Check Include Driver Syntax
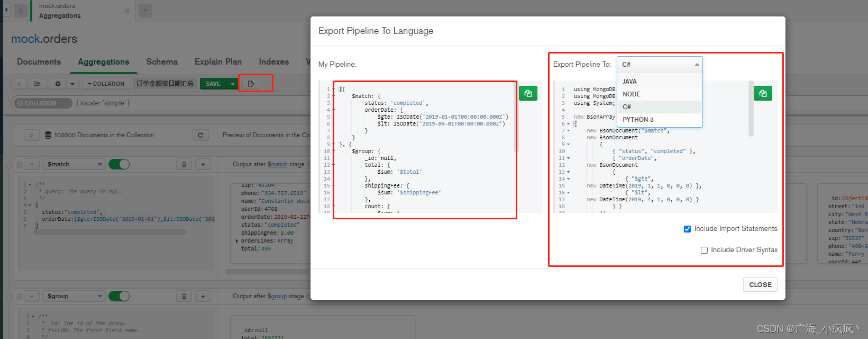Image resolution: width=868 pixels, height=339 pixels. click(x=704, y=250)
